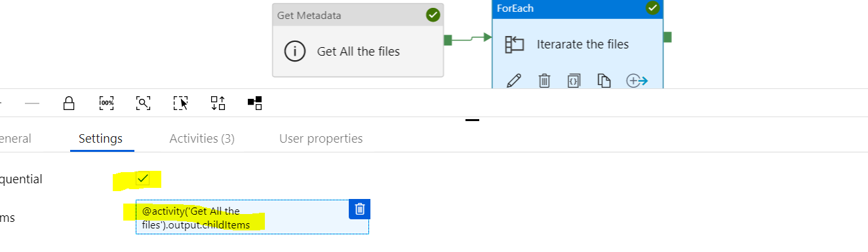Select the Settings tab

(100, 138)
